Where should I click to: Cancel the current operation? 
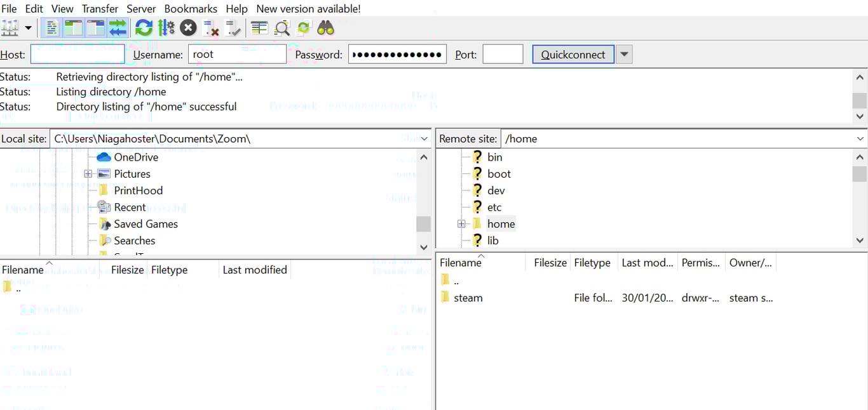(187, 28)
